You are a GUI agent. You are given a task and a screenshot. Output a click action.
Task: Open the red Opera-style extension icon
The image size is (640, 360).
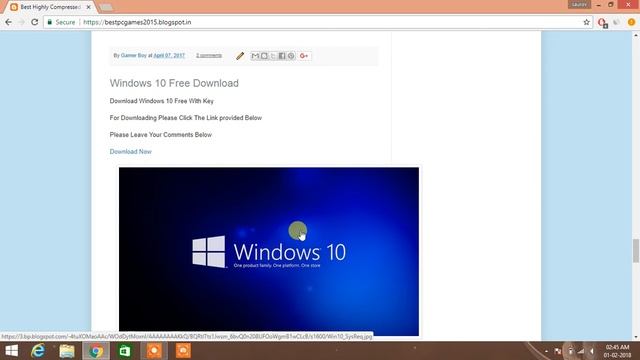(x=602, y=23)
